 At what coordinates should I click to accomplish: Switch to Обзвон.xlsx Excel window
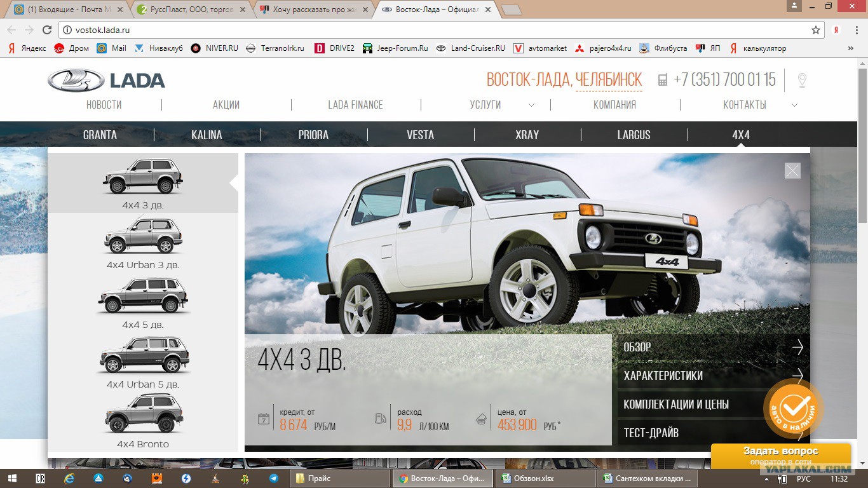[545, 478]
